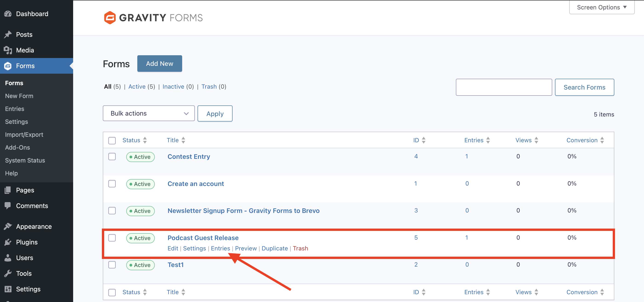This screenshot has height=302, width=644.
Task: Click the Users person icon
Action: point(8,258)
